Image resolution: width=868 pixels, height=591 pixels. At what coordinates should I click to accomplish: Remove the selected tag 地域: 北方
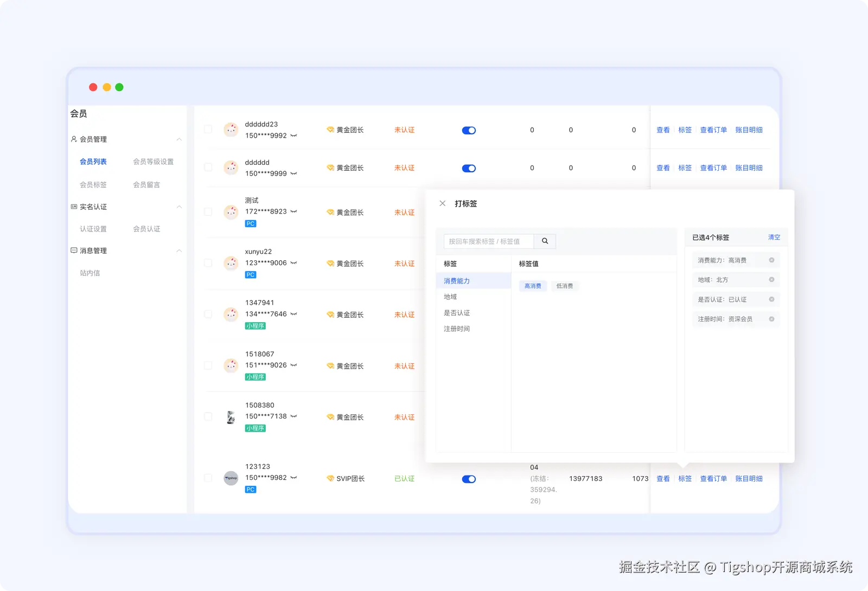click(x=771, y=280)
